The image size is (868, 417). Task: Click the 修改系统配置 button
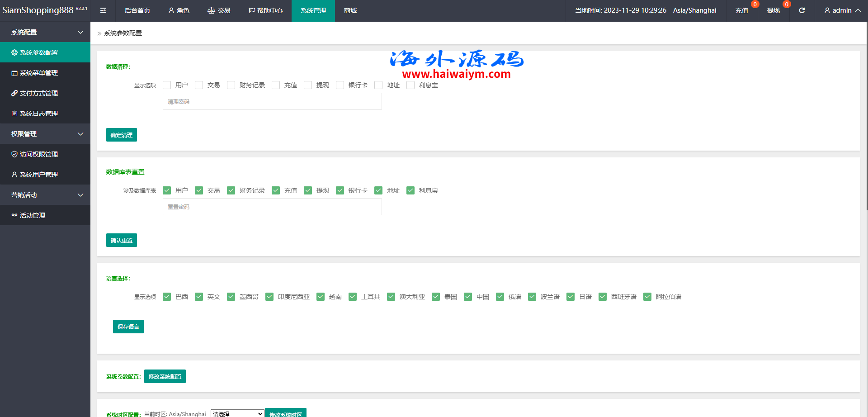165,376
